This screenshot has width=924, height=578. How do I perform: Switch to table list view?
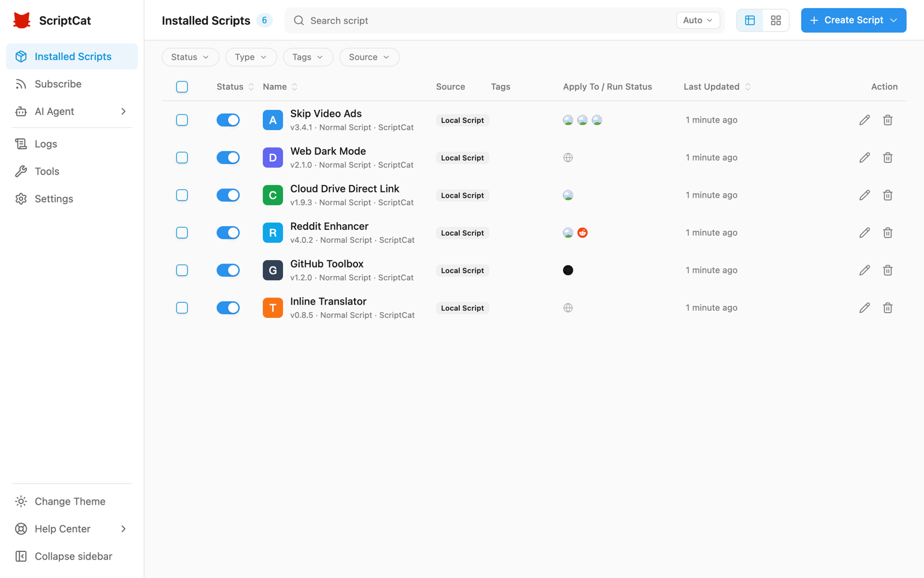click(x=750, y=20)
